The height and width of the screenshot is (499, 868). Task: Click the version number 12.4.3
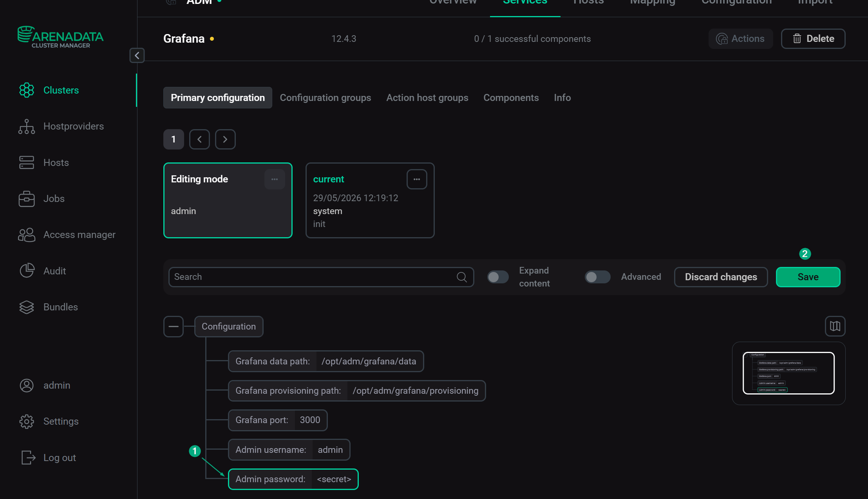(x=344, y=39)
